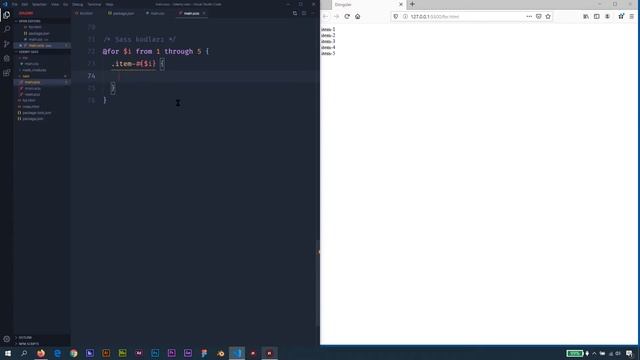
Task: Open the Firefox Library icon
Action: [x=586, y=16]
